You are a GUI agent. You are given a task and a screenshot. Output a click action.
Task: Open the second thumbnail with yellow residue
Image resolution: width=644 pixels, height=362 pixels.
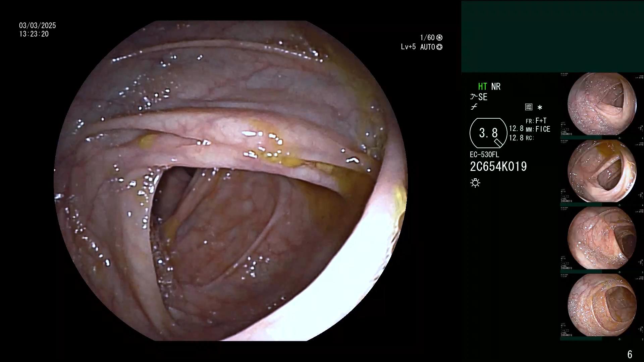[x=602, y=171]
